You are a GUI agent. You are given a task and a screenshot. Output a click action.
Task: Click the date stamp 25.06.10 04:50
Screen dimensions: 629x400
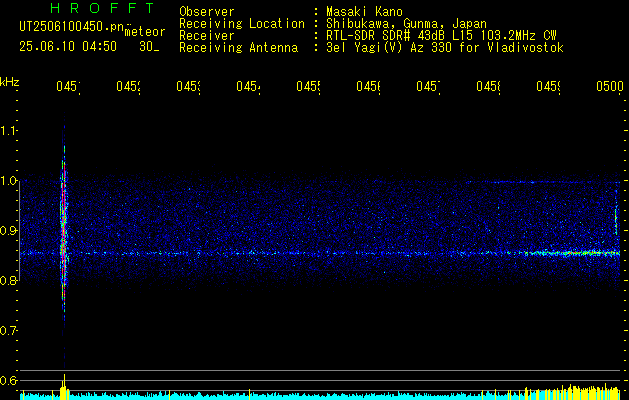pos(68,47)
